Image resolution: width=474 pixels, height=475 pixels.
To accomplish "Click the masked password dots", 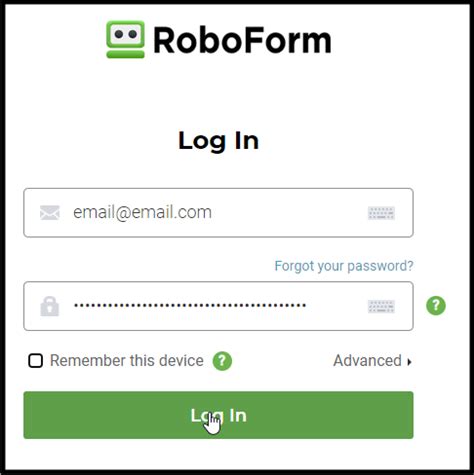I will tap(190, 305).
